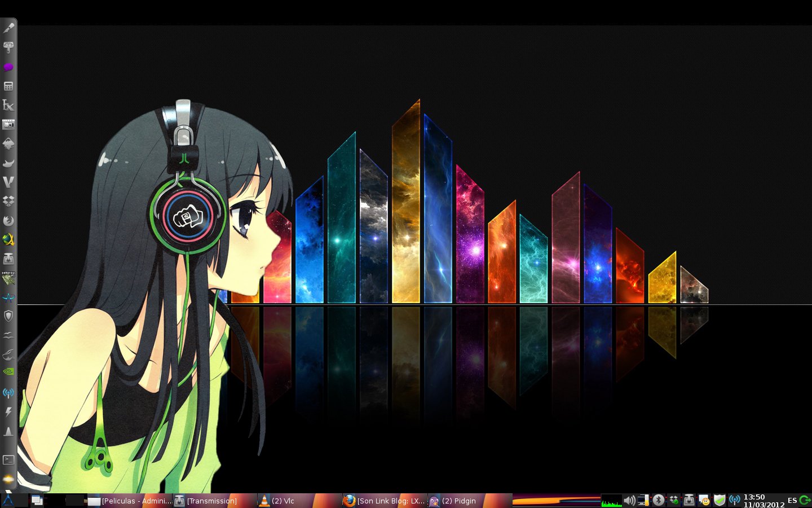812x508 pixels.
Task: Toggle the desktop view from the taskbar
Action: point(37,500)
